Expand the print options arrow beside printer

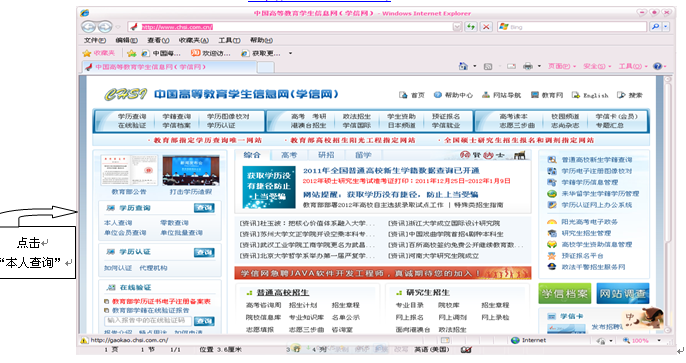pos(539,66)
